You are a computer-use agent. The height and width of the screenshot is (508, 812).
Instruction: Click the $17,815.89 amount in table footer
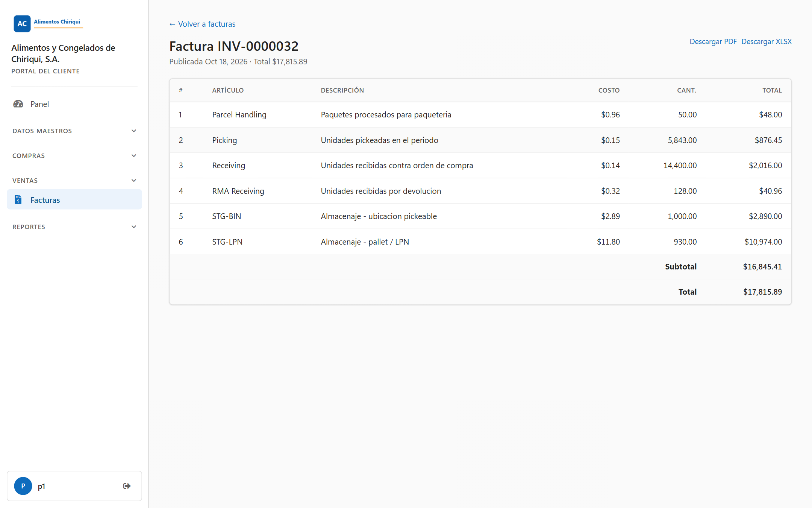[x=762, y=292]
